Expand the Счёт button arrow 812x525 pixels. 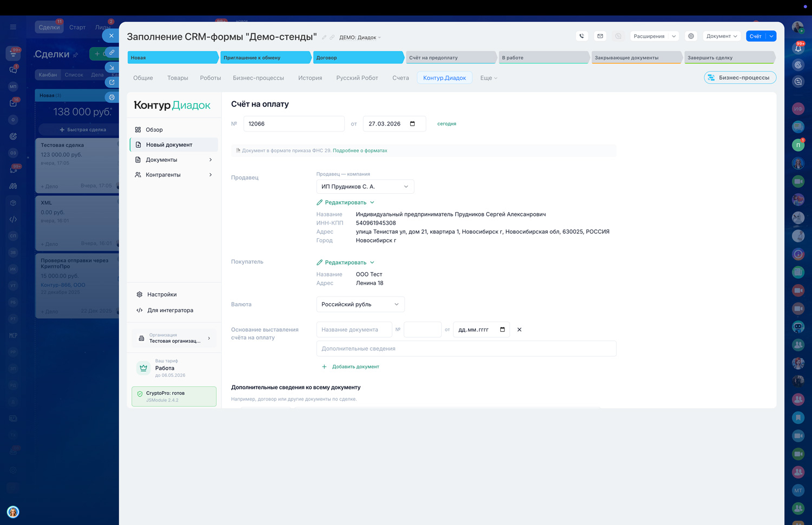[771, 36]
